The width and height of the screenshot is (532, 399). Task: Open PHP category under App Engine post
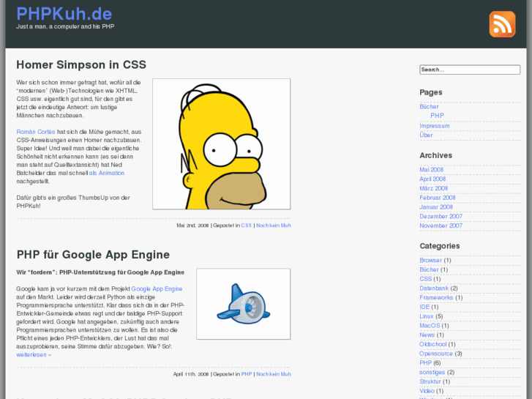pyautogui.click(x=247, y=374)
